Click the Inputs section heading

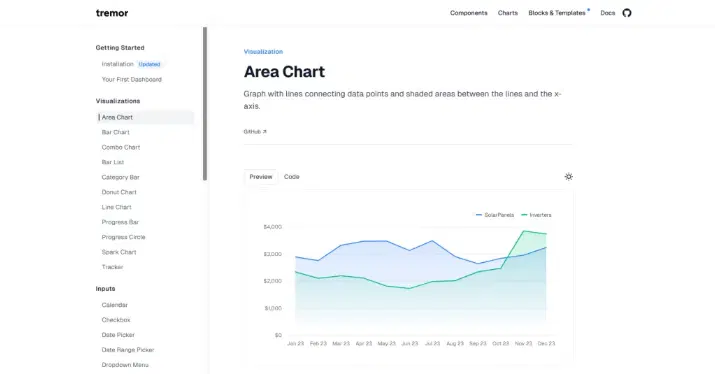pos(105,289)
